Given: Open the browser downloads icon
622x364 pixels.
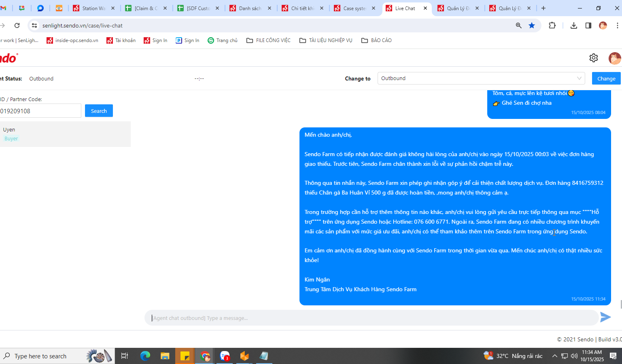Looking at the screenshot, I should [574, 25].
